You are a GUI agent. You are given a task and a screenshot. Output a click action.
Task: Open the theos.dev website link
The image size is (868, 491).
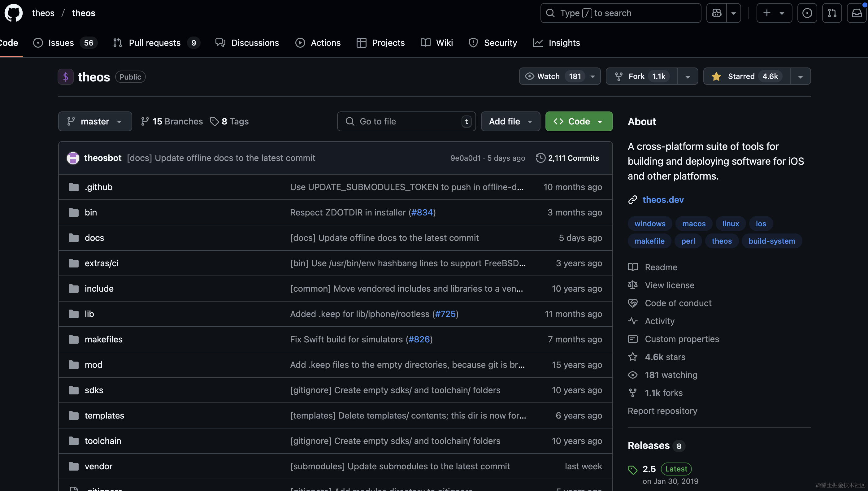[x=663, y=200]
